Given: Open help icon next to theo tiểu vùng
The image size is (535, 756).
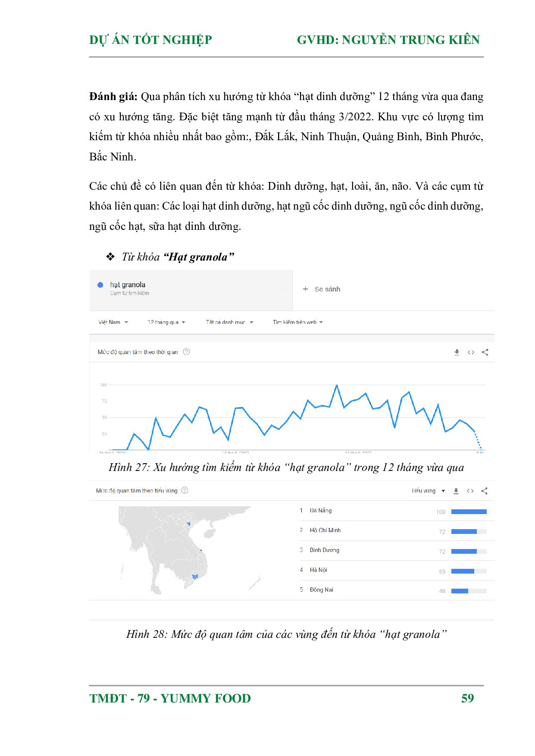Looking at the screenshot, I should 185,490.
